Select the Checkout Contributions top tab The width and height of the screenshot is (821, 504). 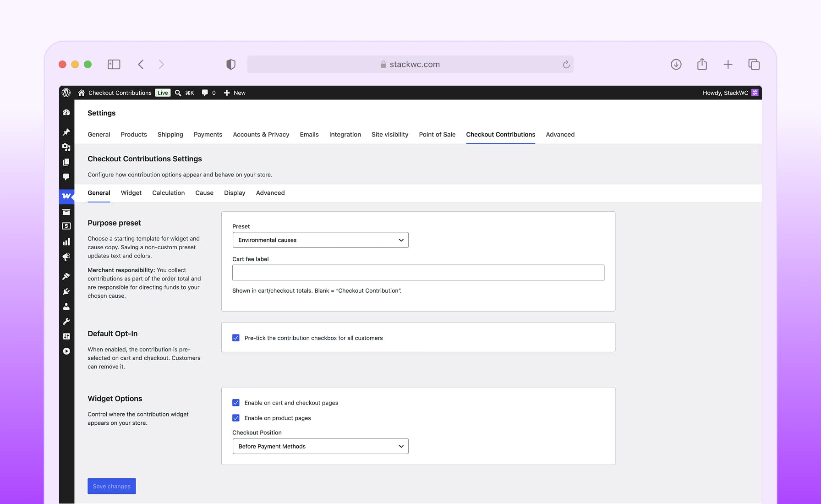[501, 134]
